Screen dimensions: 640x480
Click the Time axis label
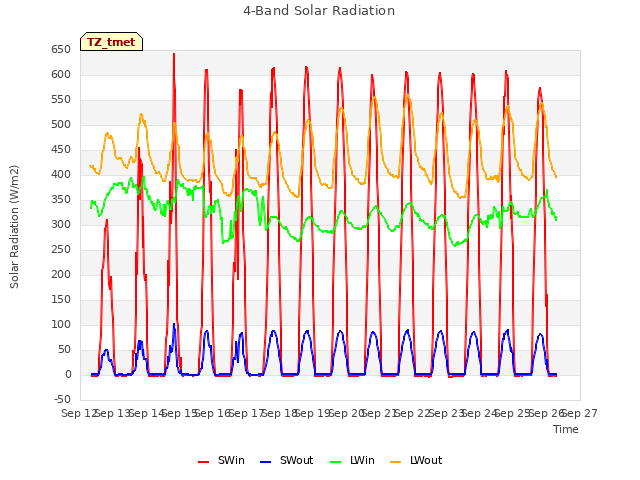[566, 429]
